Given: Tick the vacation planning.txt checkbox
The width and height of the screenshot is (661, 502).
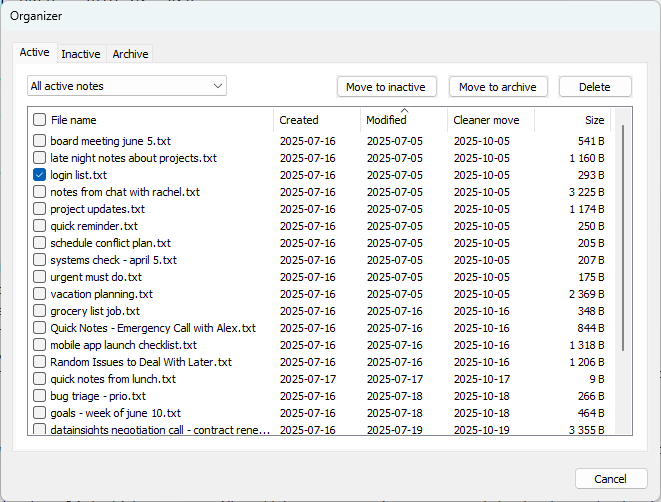Looking at the screenshot, I should [39, 294].
